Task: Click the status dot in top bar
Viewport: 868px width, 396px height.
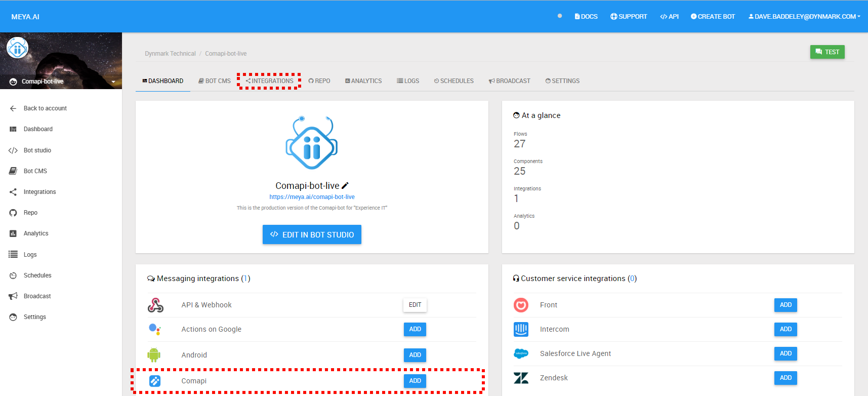Action: coord(560,16)
